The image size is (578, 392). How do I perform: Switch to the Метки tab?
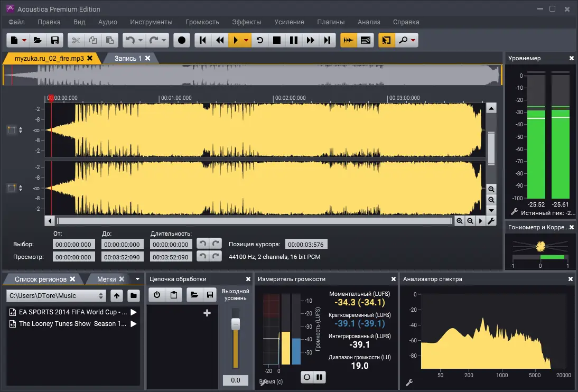[x=107, y=279]
